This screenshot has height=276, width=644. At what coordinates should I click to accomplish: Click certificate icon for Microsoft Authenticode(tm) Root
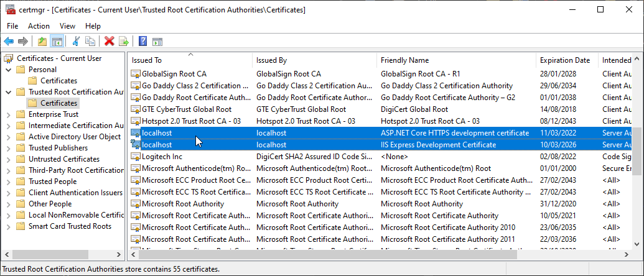tap(136, 168)
